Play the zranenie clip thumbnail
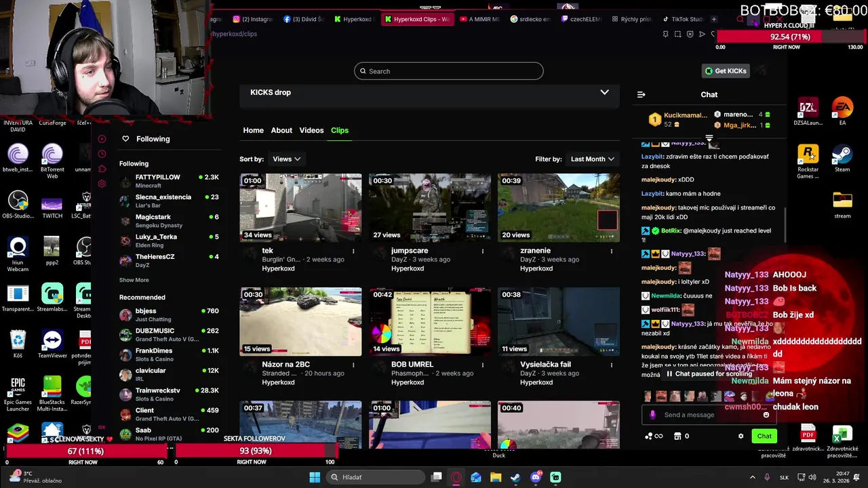Image resolution: width=868 pixels, height=488 pixels. [559, 207]
